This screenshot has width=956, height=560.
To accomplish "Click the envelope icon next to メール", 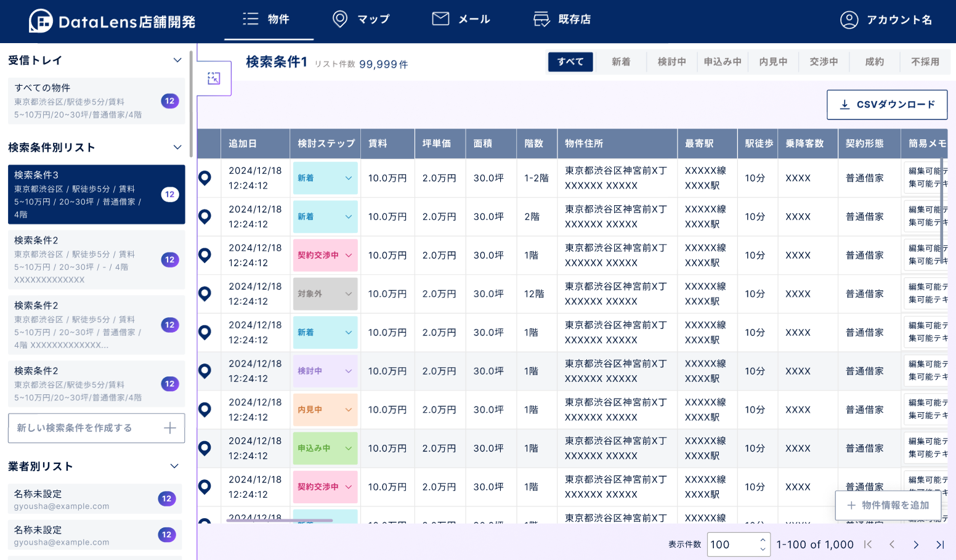I will (x=440, y=18).
